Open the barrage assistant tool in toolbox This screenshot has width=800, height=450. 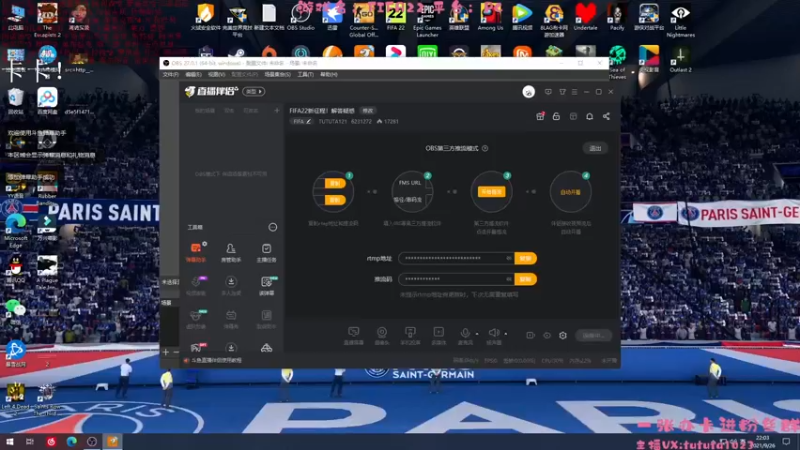(x=196, y=252)
